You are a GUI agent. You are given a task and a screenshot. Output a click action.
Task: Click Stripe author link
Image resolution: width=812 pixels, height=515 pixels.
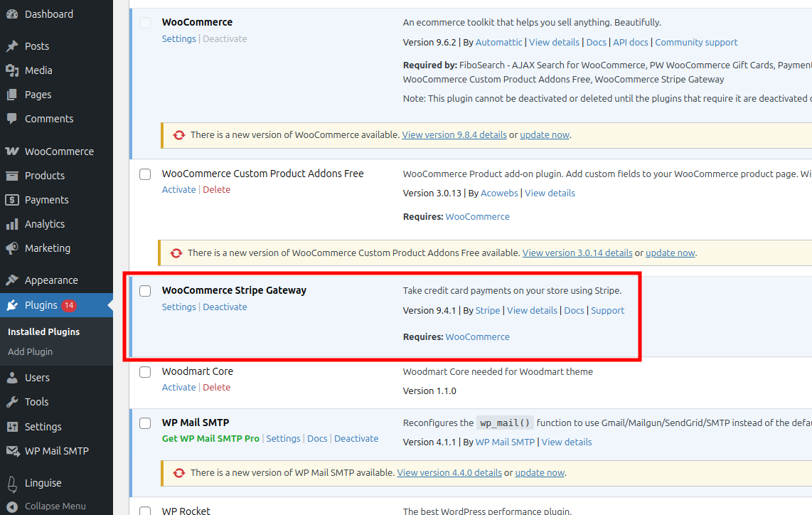(x=488, y=310)
